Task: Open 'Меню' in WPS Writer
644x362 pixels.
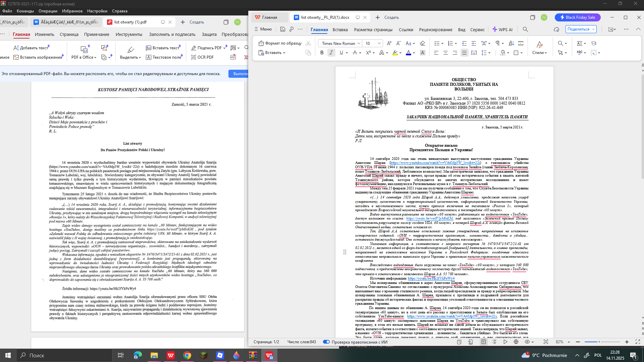Action: (263, 29)
